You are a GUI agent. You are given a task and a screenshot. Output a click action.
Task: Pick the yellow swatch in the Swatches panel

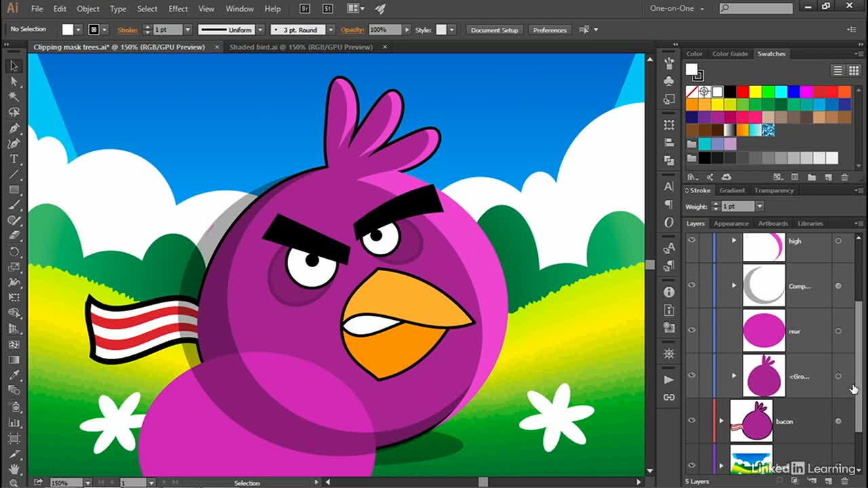click(755, 91)
